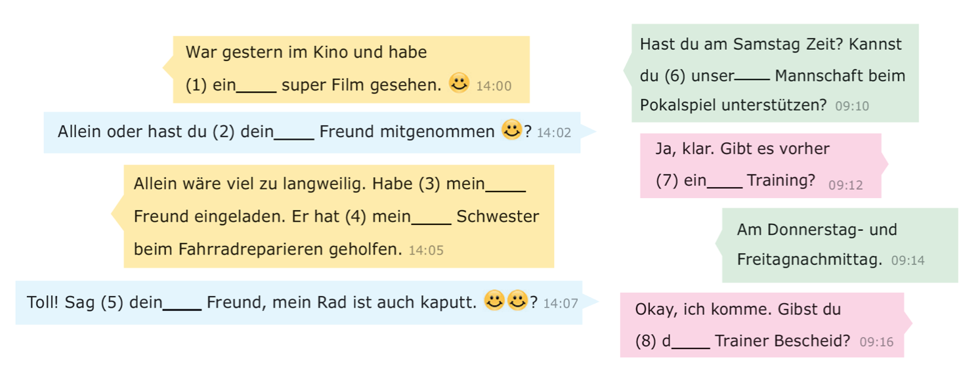
Task: Click the 14:05 timestamp after 'geholfen'
Action: (x=426, y=251)
